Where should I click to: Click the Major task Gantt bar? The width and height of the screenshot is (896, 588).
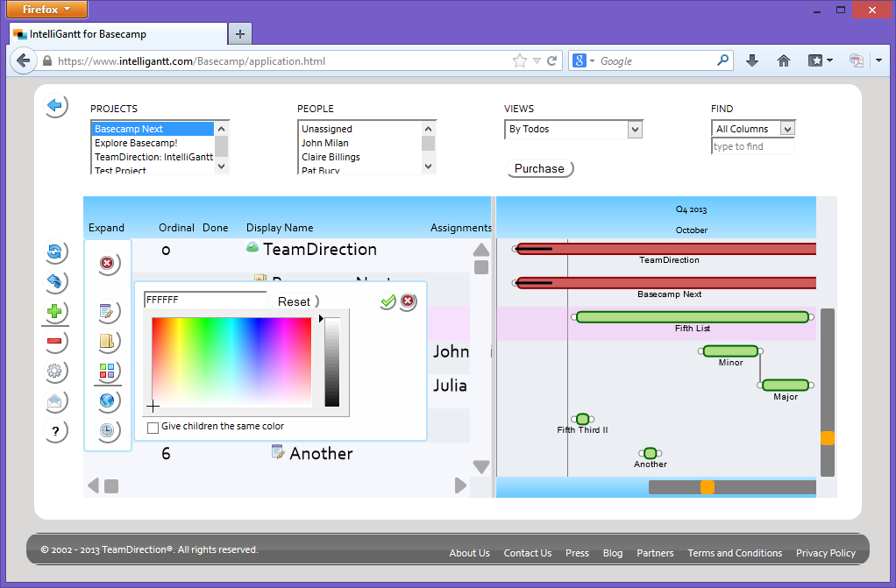(x=786, y=386)
